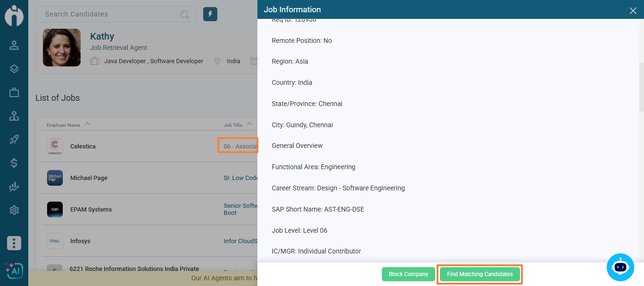The width and height of the screenshot is (644, 286).
Task: Open the dollar sign billing icon
Action: (x=14, y=163)
